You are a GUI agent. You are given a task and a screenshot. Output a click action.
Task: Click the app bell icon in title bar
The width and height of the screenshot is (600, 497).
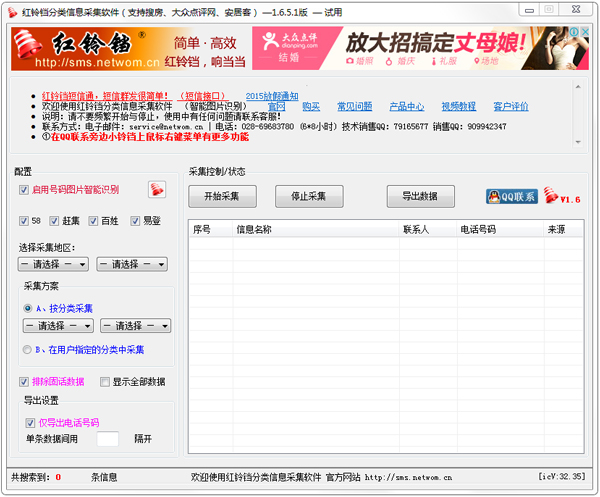(12, 13)
